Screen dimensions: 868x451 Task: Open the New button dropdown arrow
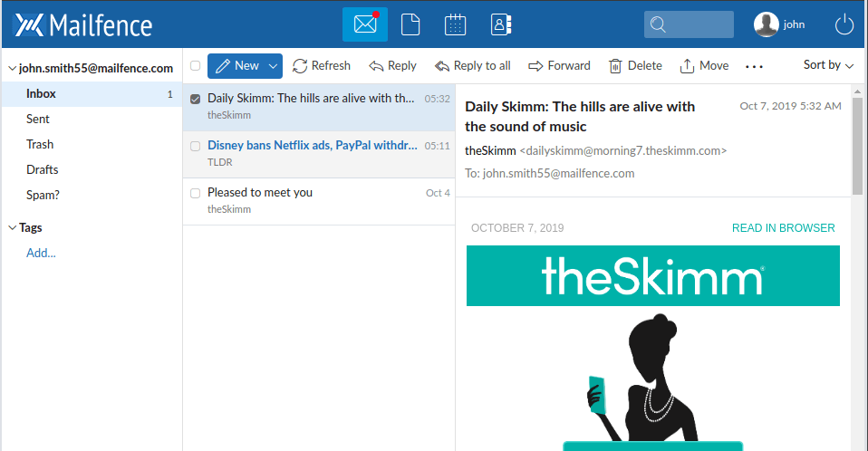(274, 66)
